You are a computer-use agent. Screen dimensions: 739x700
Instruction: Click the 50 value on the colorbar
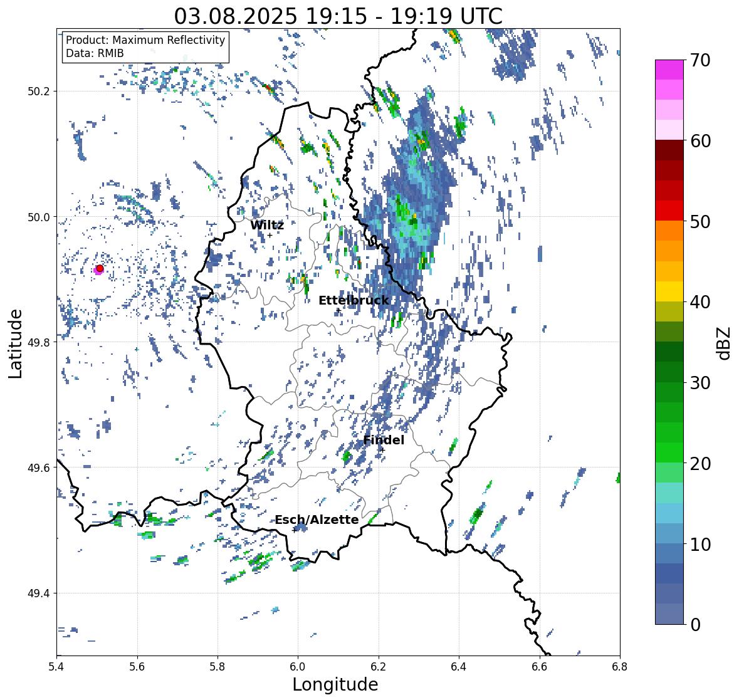pos(700,221)
